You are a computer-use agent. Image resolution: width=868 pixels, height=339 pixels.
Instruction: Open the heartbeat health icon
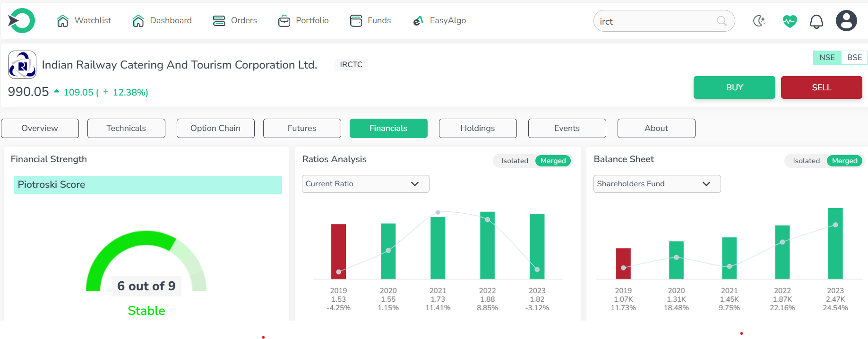tap(790, 21)
